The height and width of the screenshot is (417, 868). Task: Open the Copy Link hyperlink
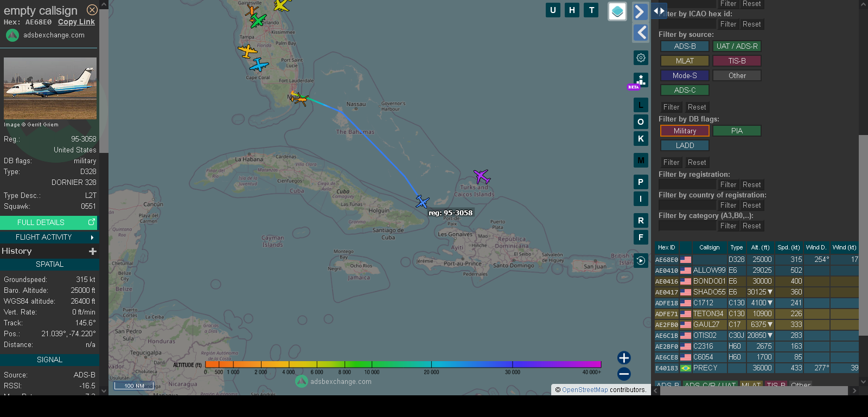(76, 22)
